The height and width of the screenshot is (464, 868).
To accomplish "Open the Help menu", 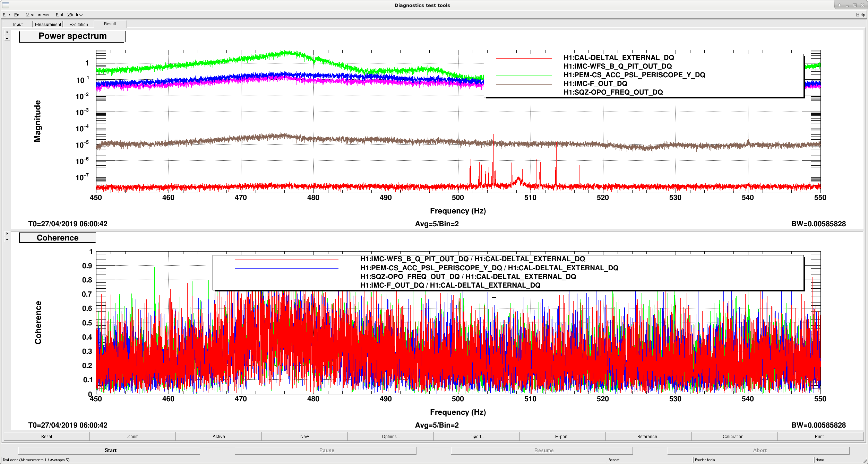I will click(x=860, y=15).
